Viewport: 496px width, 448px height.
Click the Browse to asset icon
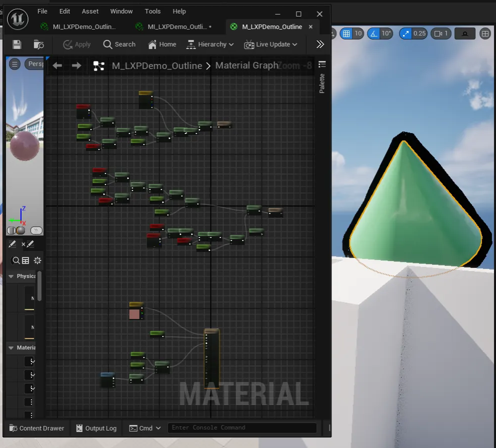pyautogui.click(x=38, y=44)
